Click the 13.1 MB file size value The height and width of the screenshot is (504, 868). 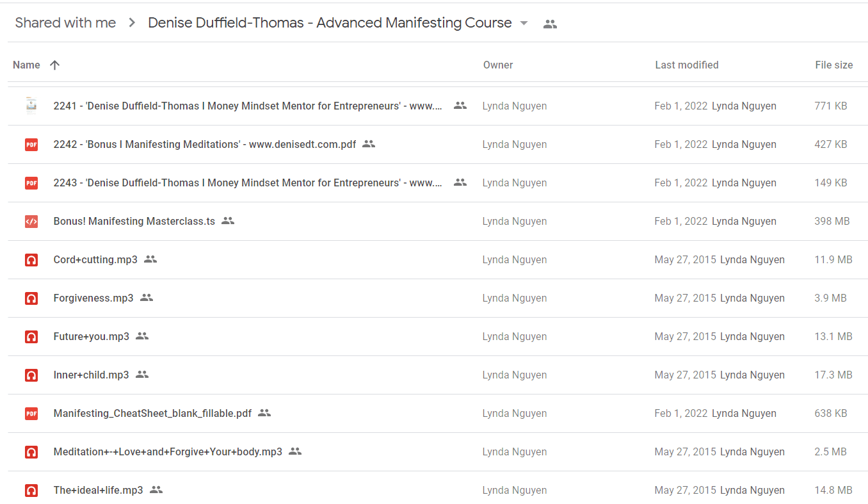point(833,336)
